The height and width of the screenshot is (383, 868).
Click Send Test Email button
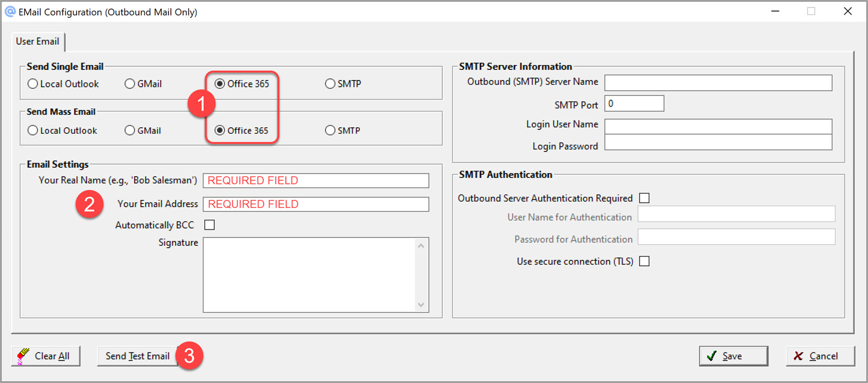[x=137, y=356]
